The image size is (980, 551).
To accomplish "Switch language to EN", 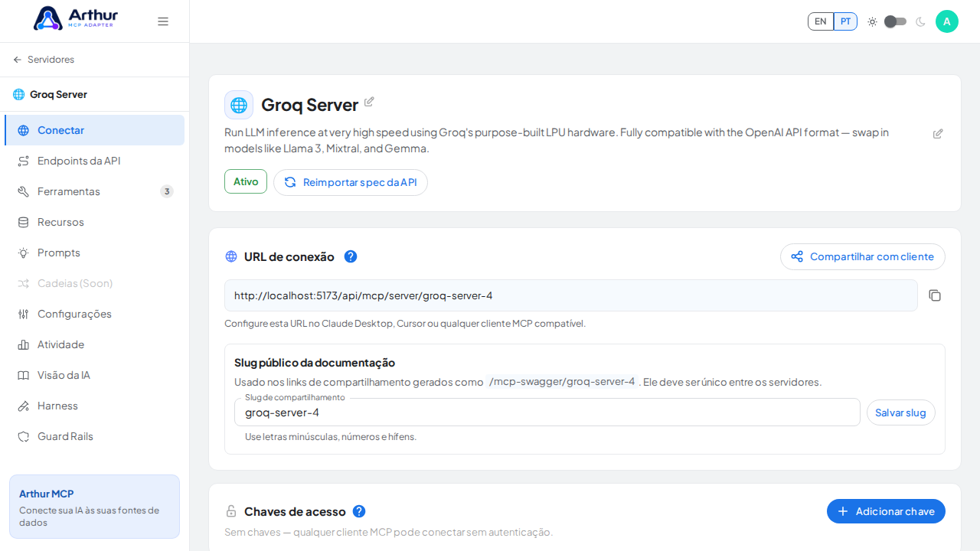I will tap(821, 21).
